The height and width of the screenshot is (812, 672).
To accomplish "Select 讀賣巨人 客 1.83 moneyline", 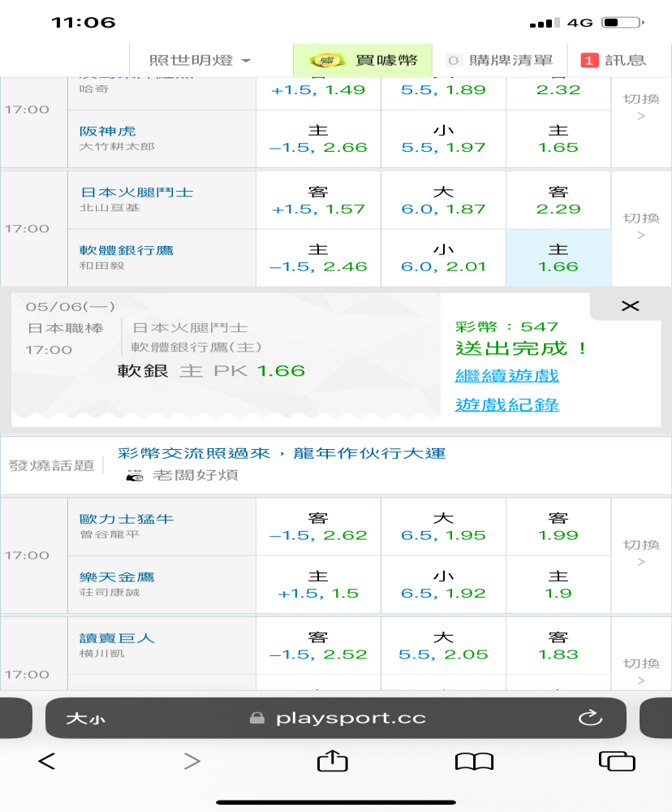I will 558,646.
